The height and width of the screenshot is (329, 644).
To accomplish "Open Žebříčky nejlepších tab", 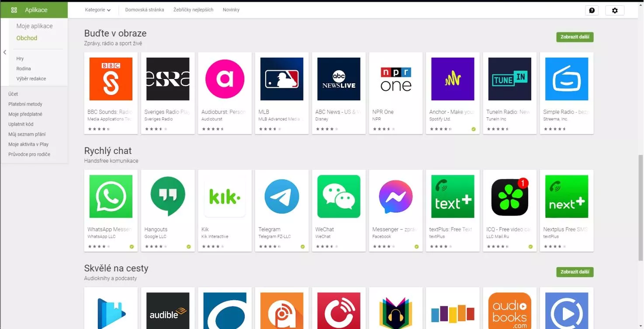I will [193, 10].
